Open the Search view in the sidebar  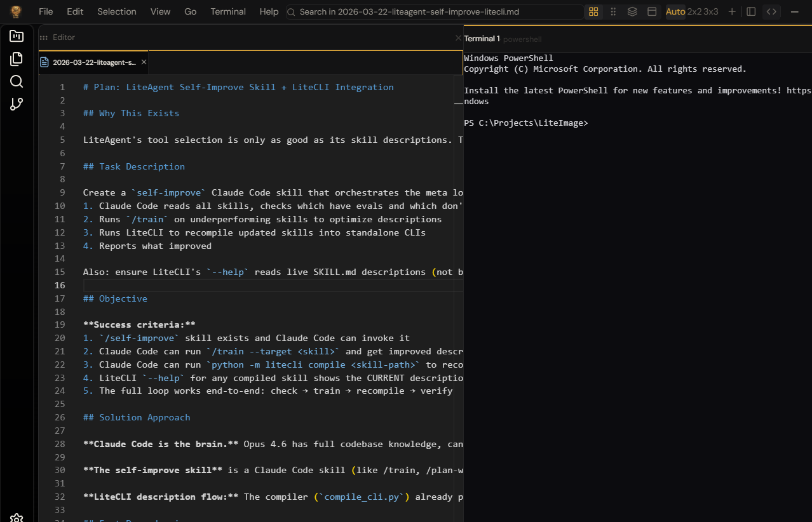click(17, 81)
